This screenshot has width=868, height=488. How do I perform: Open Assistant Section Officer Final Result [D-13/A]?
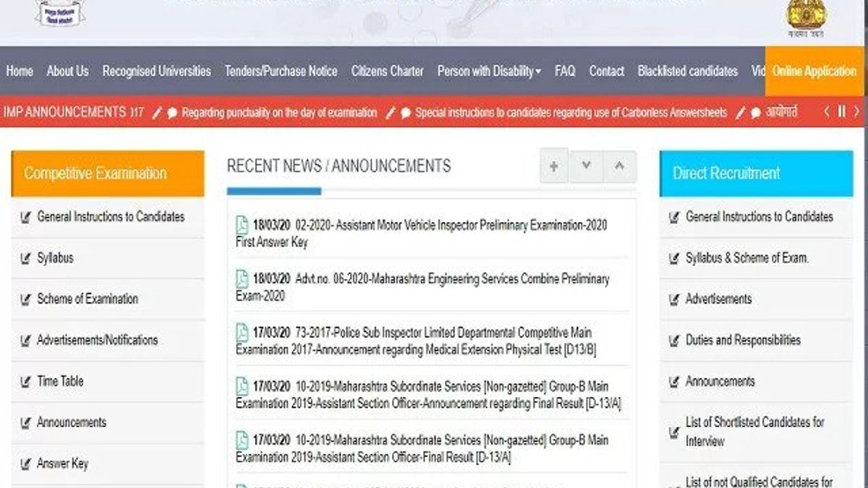point(422,448)
